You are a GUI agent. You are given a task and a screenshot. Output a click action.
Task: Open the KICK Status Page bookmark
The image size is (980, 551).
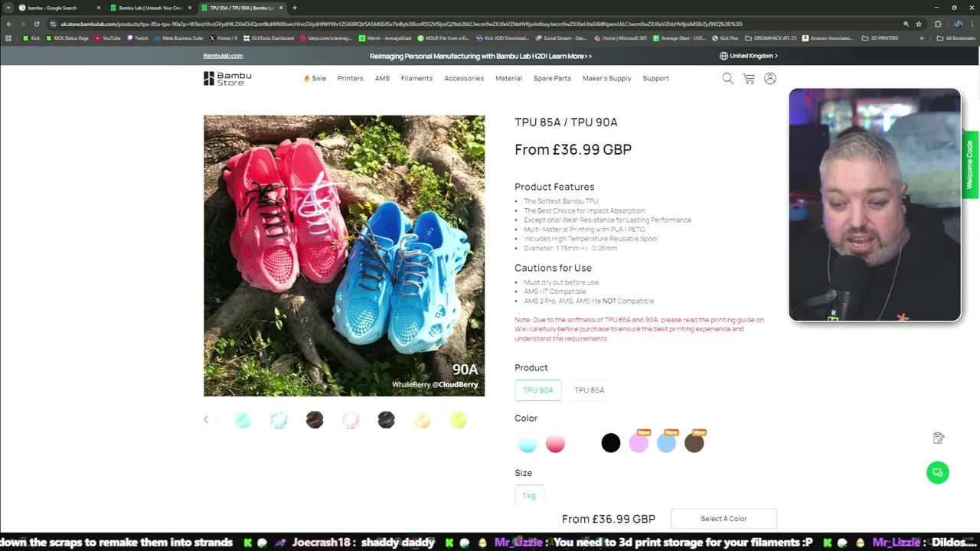pyautogui.click(x=68, y=37)
